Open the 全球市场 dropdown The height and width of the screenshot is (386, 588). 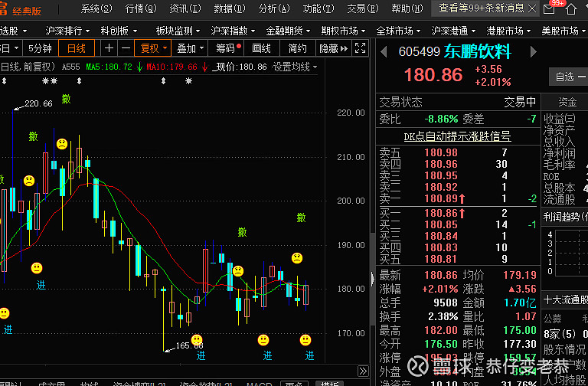coord(398,31)
